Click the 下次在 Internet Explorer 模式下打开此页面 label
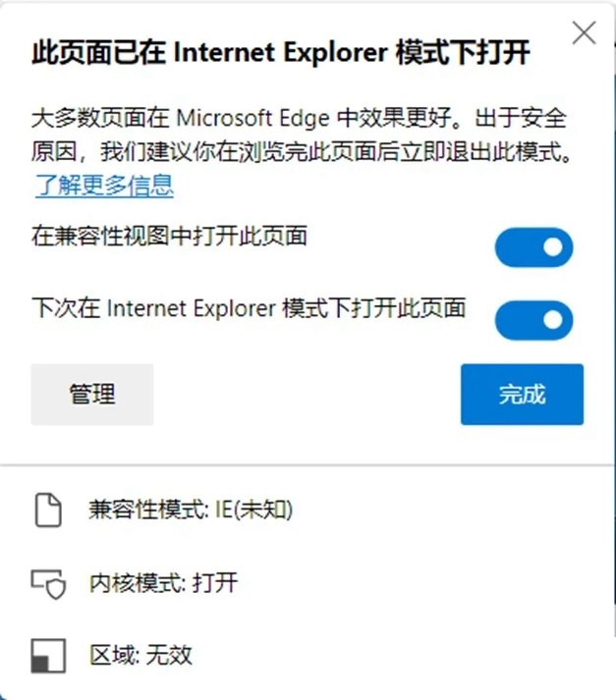Screen dimensions: 616x700 pos(249,308)
